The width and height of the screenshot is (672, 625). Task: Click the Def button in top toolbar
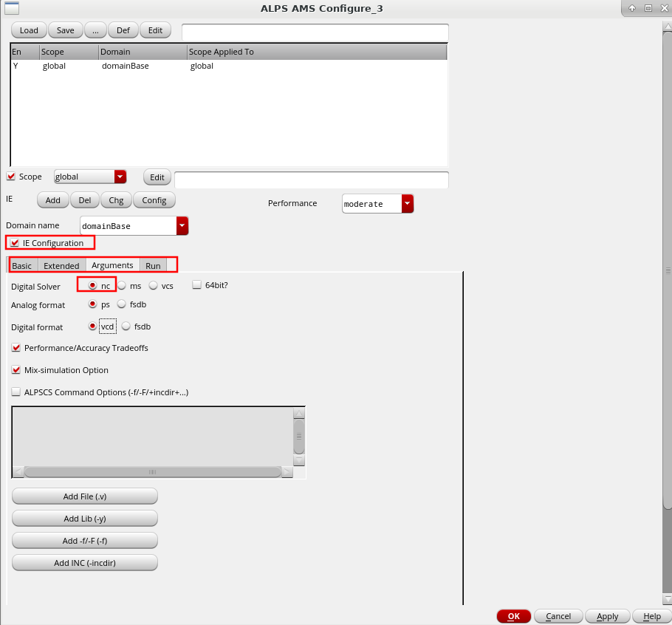123,30
